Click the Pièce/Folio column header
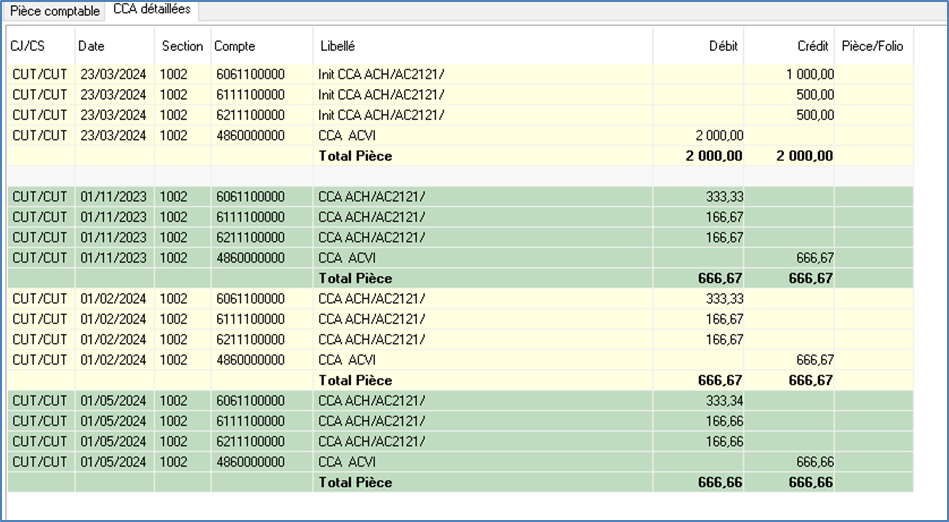The height and width of the screenshot is (522, 949). click(872, 46)
